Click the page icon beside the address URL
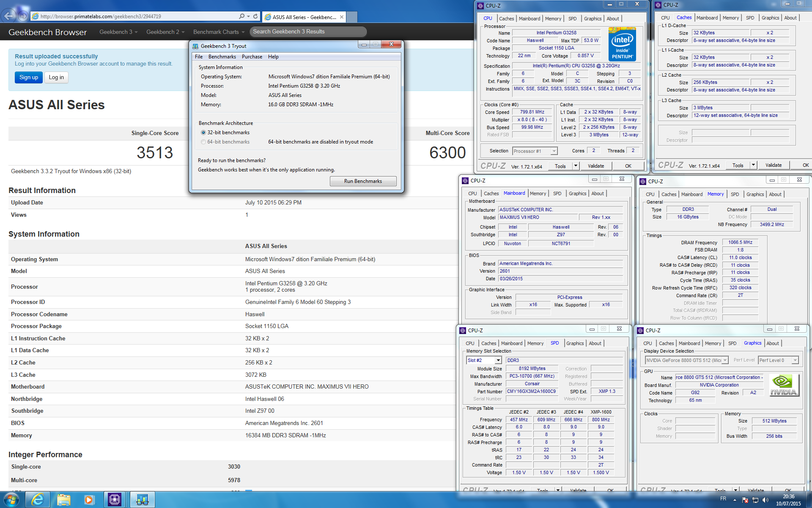Viewport: 812px width, 508px height. [x=36, y=17]
